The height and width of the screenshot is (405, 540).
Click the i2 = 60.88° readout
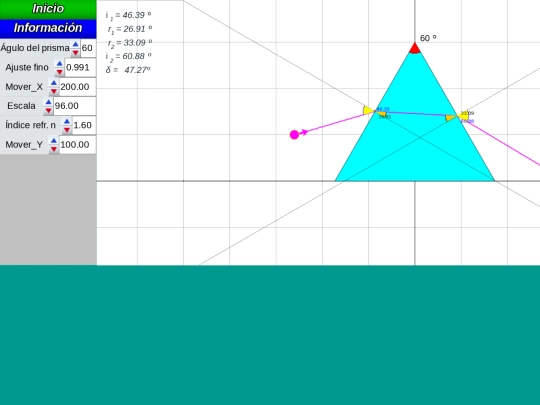128,56
